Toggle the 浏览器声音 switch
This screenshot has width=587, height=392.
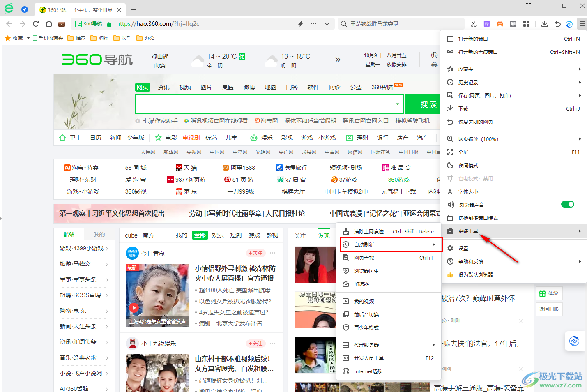(x=568, y=204)
